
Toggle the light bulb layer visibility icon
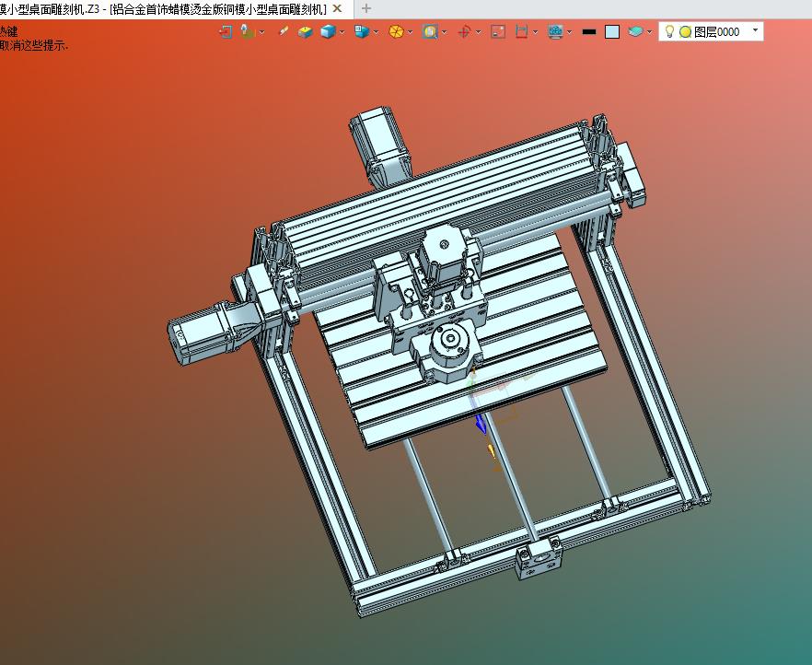pos(669,31)
